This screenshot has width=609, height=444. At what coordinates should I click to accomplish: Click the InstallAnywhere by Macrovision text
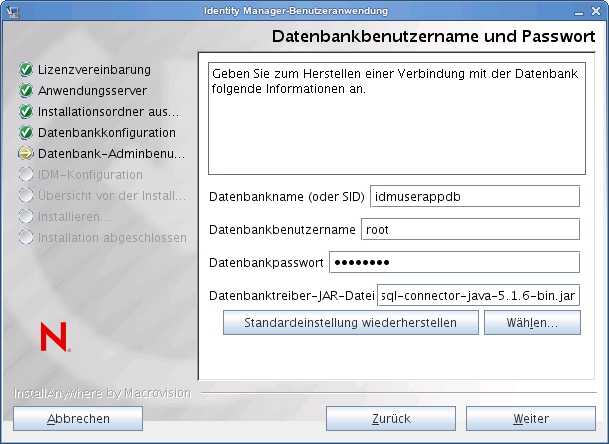[103, 393]
